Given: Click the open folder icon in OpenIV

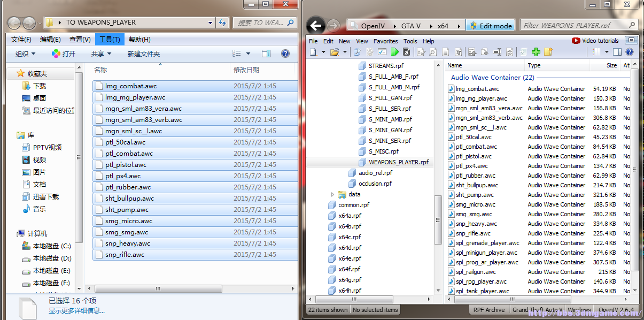Looking at the screenshot, I should tap(335, 52).
